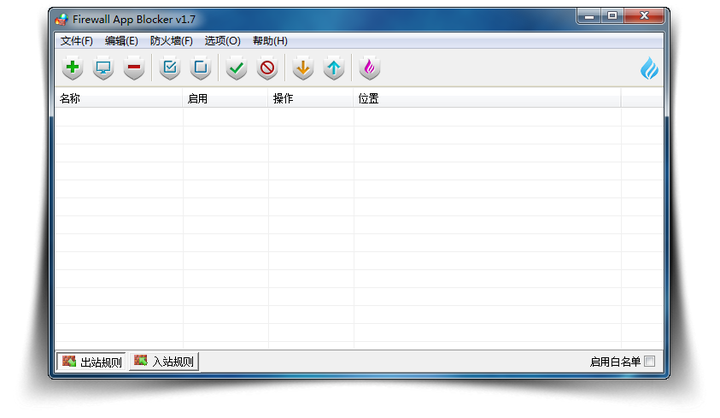Enable the 启用白名单 whitelist checkbox
Viewport: 720px width, 418px height.
649,362
